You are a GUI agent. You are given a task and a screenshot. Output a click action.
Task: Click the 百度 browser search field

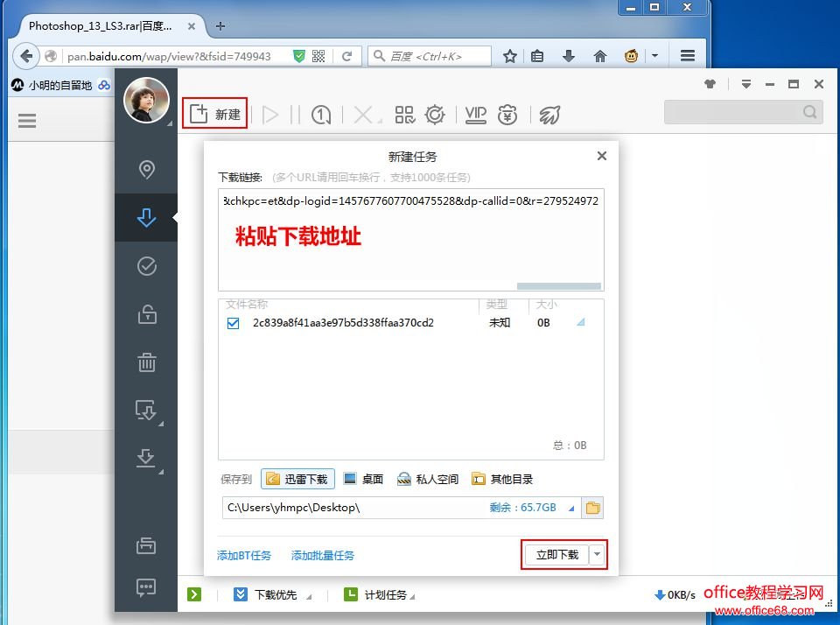pyautogui.click(x=430, y=56)
